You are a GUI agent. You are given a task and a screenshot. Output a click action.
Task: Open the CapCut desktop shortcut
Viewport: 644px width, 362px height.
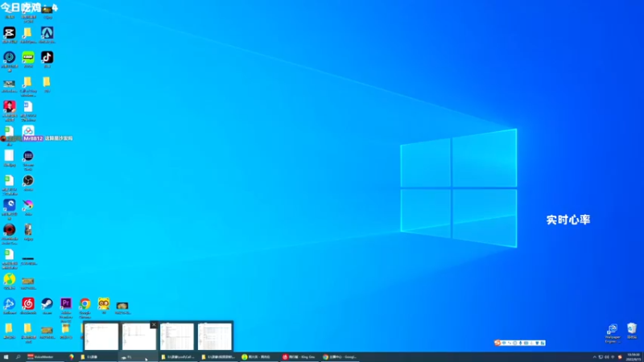tap(10, 33)
